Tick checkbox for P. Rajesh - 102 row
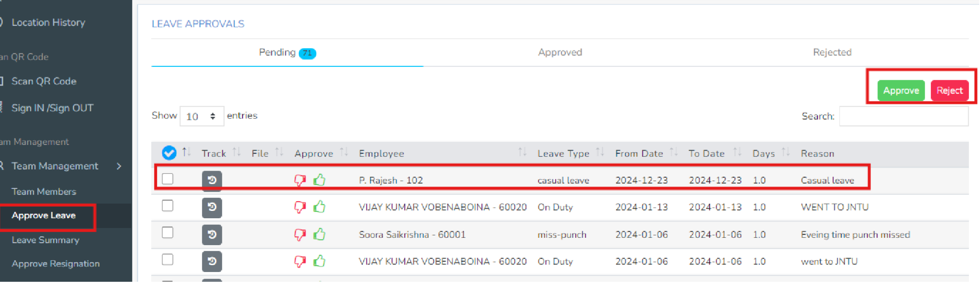 [x=167, y=179]
